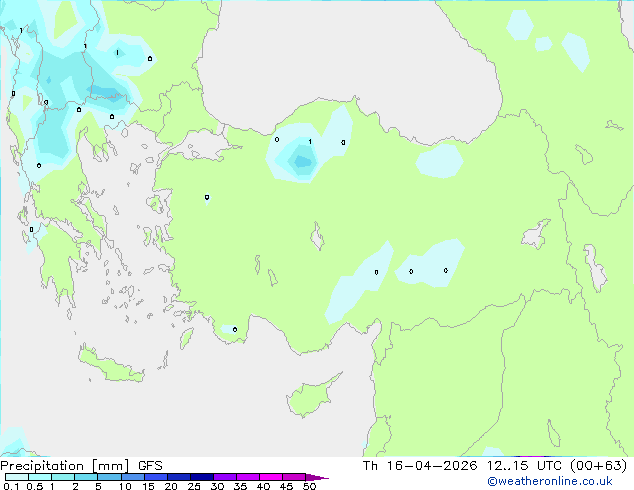
Task: Click the 1–2 mm legend swatch
Action: 63,477
